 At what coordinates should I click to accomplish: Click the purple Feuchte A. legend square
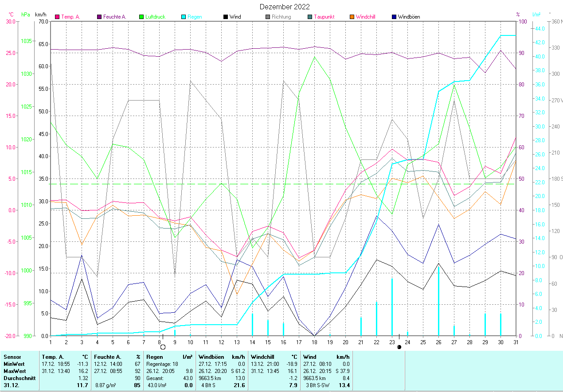[99, 17]
